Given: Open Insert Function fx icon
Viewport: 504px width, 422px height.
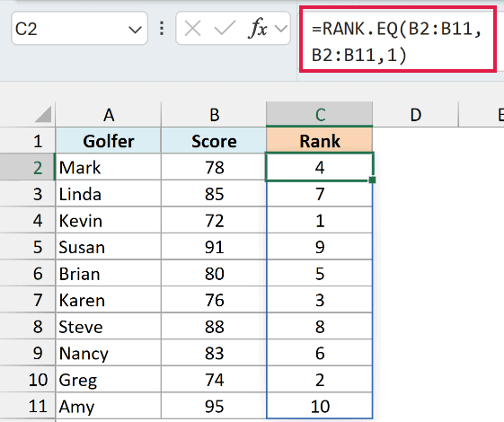Looking at the screenshot, I should 258,28.
